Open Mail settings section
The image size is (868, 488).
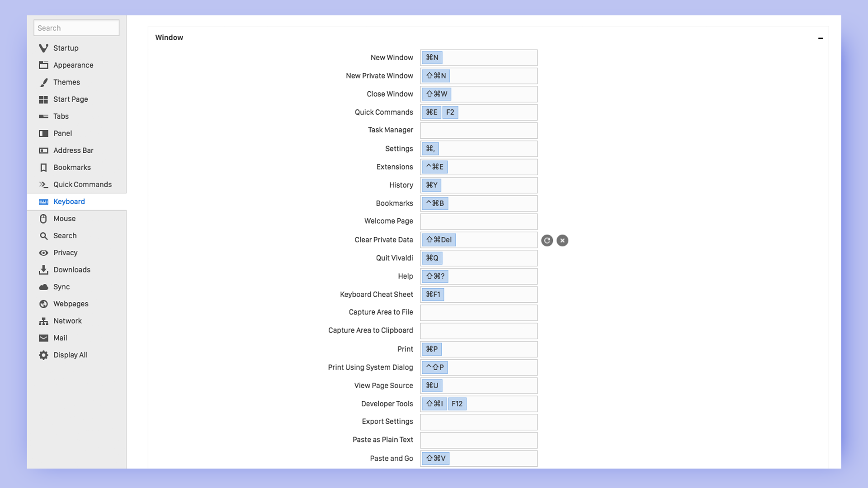[59, 337]
